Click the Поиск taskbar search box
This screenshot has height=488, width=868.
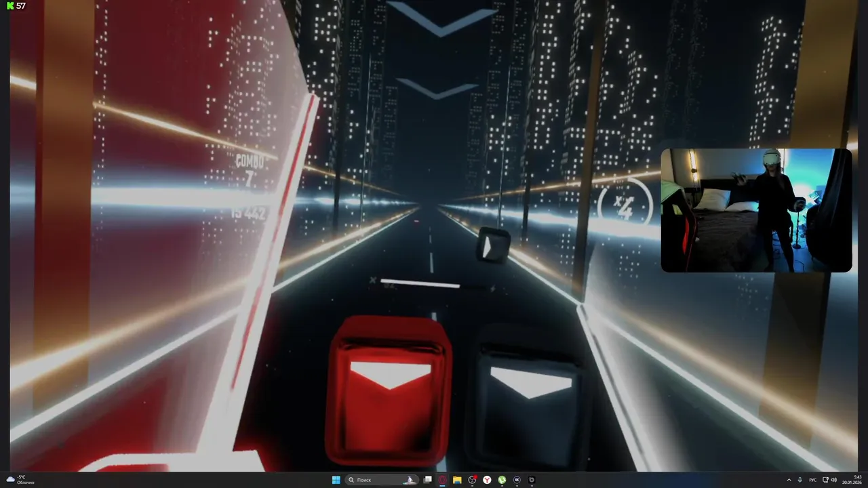tap(382, 480)
